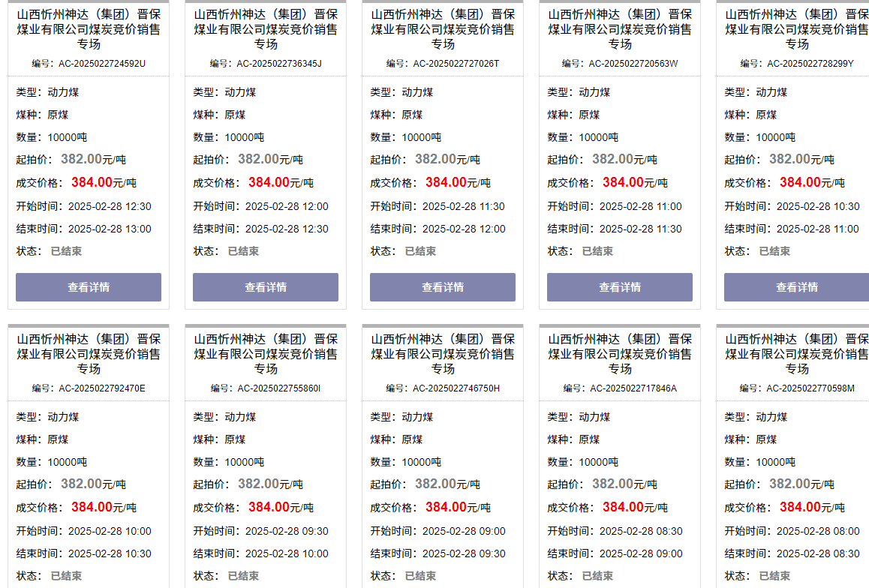This screenshot has height=588, width=869.
Task: Click end time 2025-02-28 08:30
Action: tap(818, 553)
